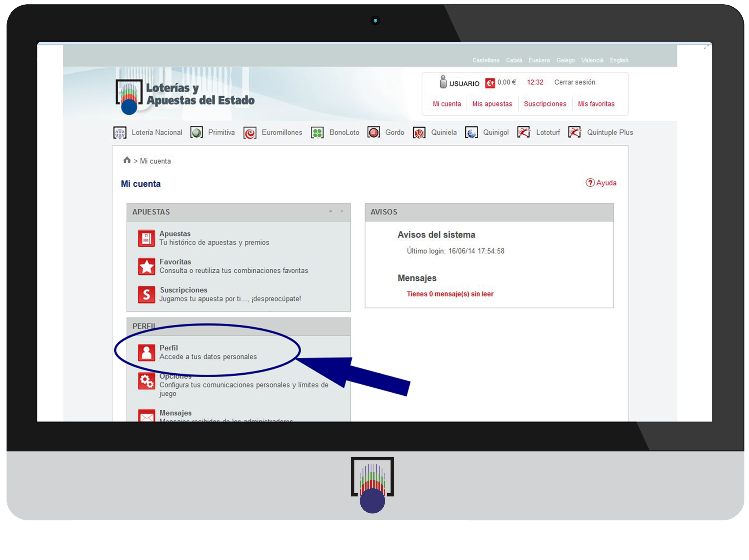Open the Suscripciones S icon
This screenshot has height=560, width=749.
tap(146, 295)
